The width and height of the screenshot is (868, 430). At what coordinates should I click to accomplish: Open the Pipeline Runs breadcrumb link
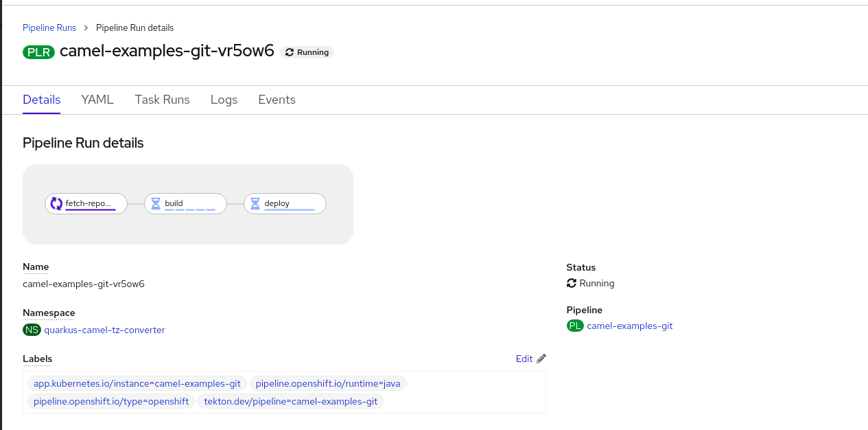pos(49,28)
